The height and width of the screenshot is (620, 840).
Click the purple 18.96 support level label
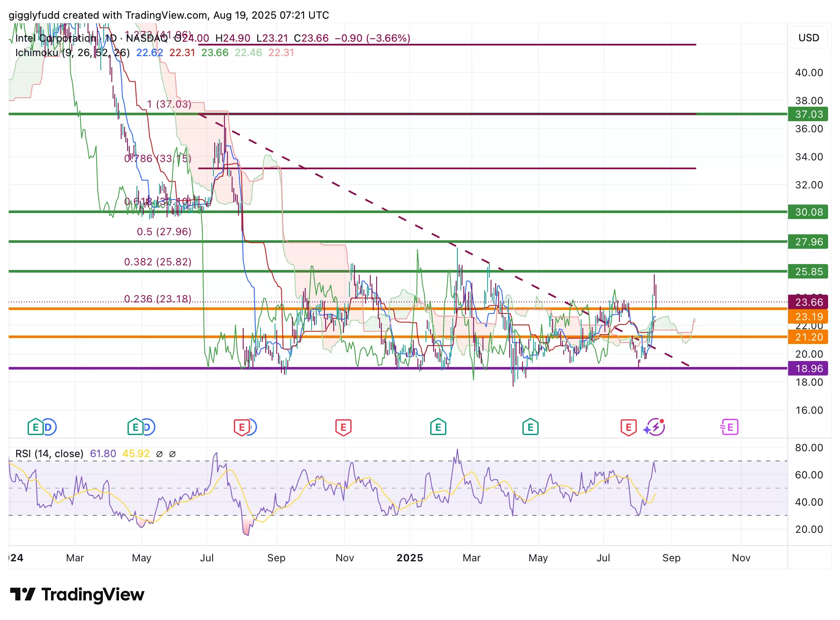(x=808, y=369)
